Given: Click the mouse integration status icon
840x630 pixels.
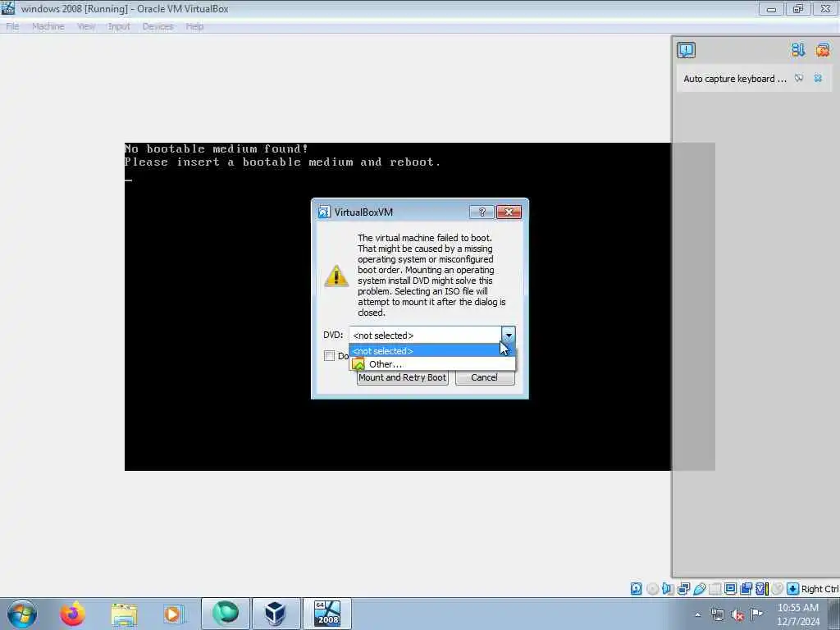Looking at the screenshot, I should [x=778, y=589].
